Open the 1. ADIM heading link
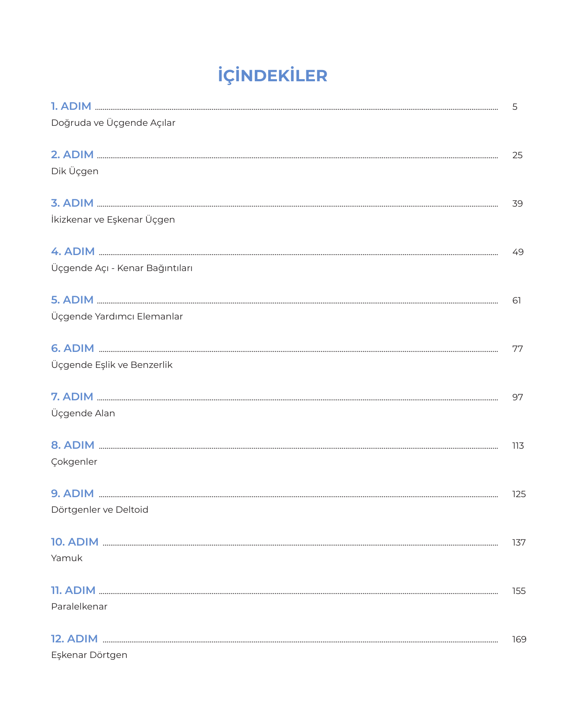575x728 pixels. (x=71, y=106)
